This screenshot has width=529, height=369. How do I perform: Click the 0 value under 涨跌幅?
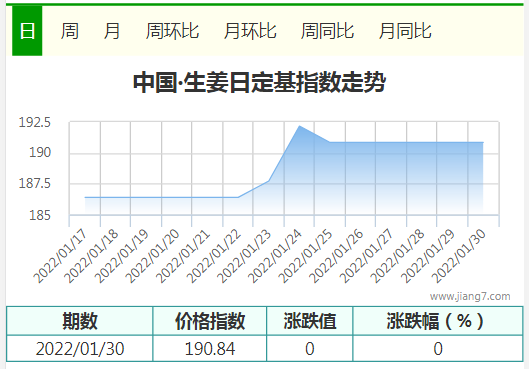(x=438, y=348)
